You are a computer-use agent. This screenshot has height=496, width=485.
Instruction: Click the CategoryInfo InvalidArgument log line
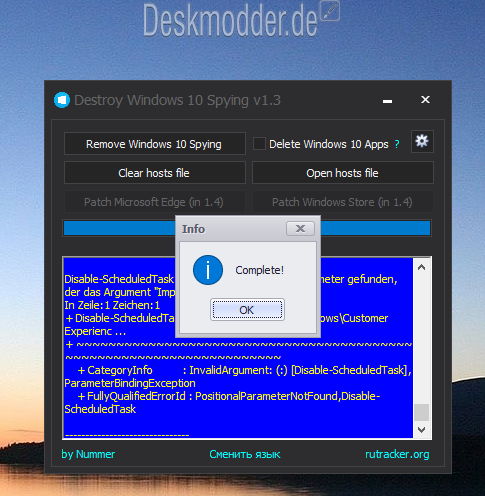[x=244, y=370]
